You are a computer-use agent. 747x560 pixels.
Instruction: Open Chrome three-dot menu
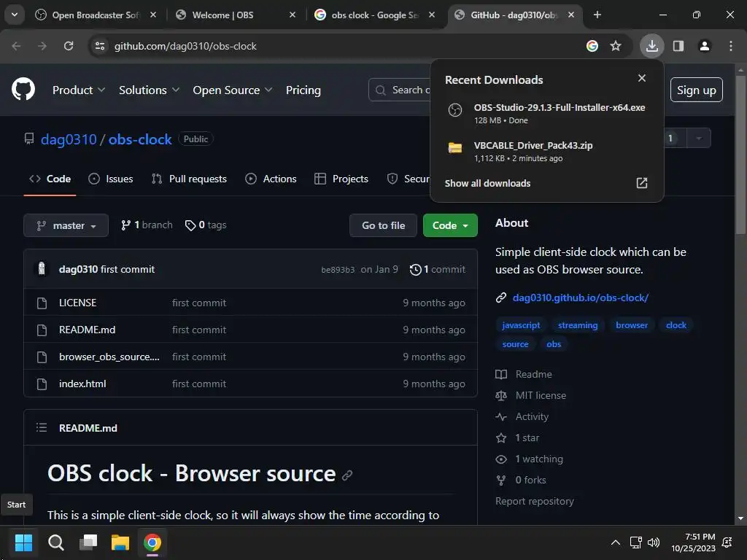(731, 46)
